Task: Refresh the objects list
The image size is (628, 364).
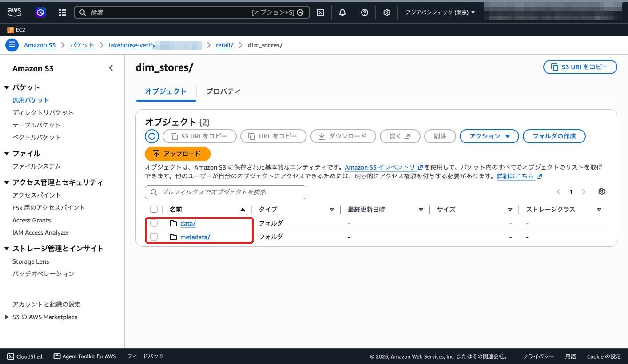Action: pyautogui.click(x=152, y=136)
